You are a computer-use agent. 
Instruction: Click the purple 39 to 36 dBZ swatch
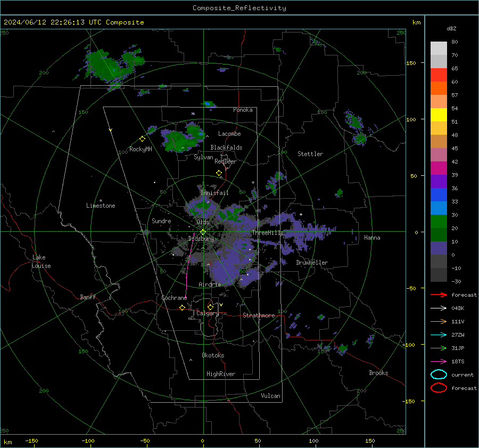click(x=439, y=182)
